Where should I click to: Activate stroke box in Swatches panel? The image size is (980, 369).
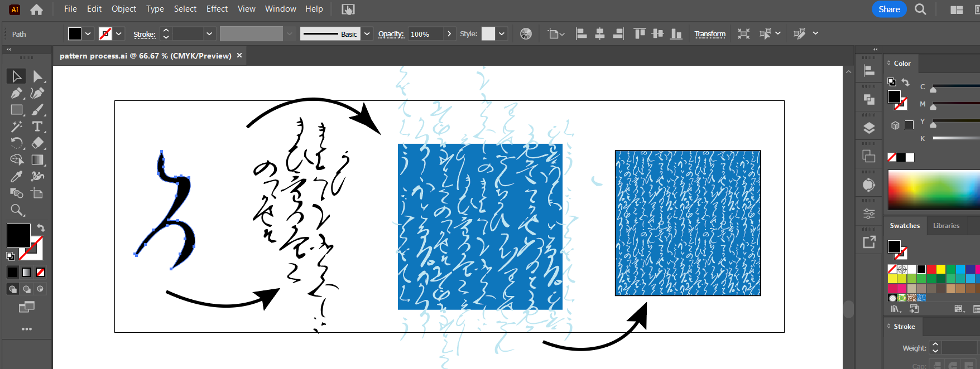(901, 254)
